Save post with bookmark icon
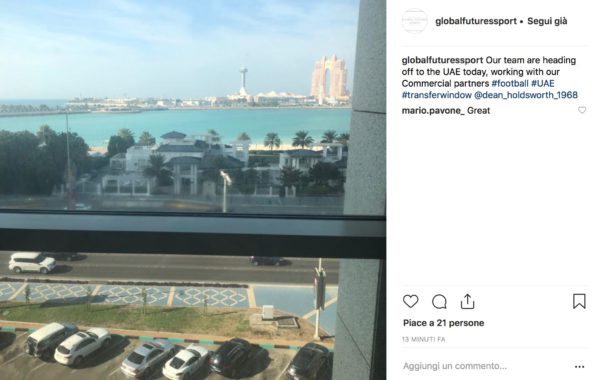This screenshot has height=380, width=600. [x=579, y=302]
